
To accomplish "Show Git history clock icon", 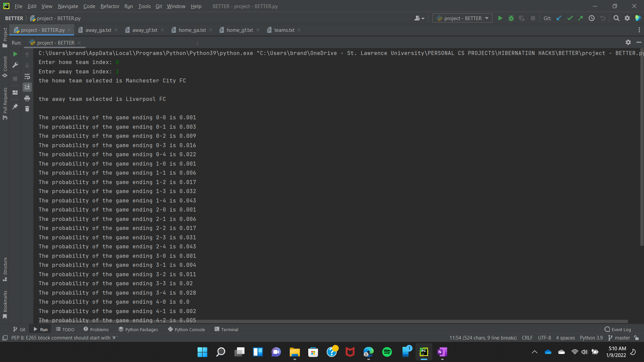I will [x=592, y=18].
